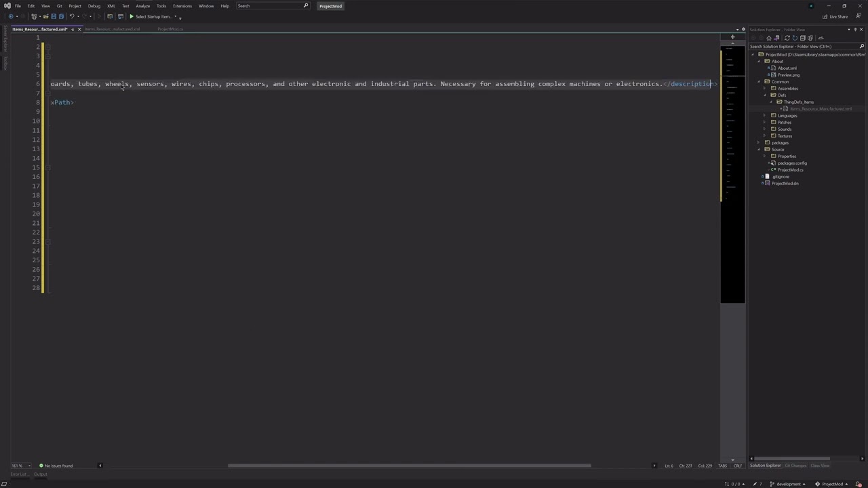Click the CRLF line-ending indicator
Screen dimensions: 868x488
[738, 466]
